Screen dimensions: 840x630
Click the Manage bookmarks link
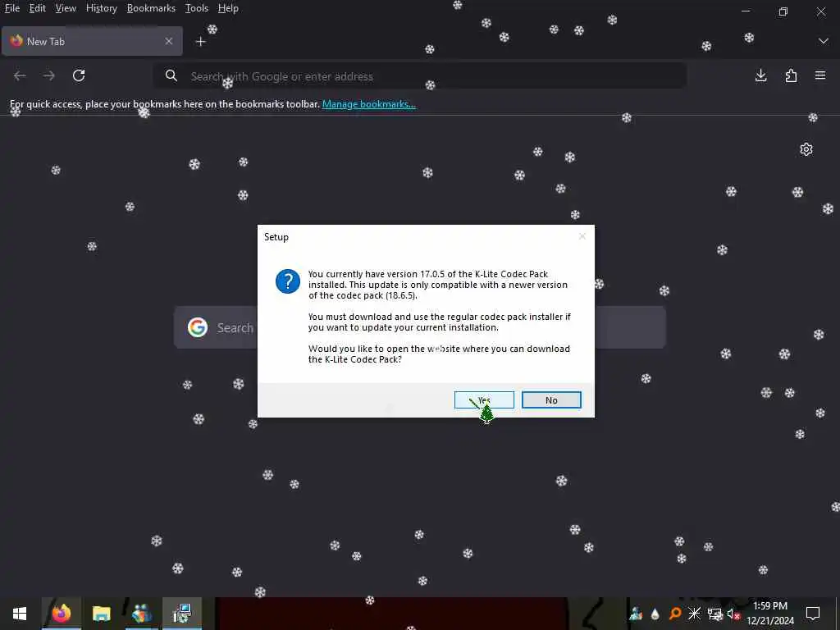pos(368,104)
